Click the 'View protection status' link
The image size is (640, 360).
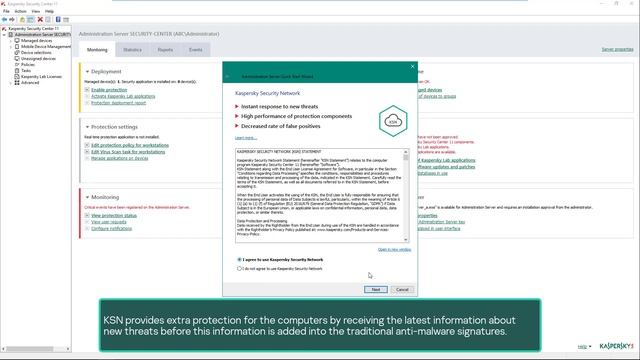114,216
